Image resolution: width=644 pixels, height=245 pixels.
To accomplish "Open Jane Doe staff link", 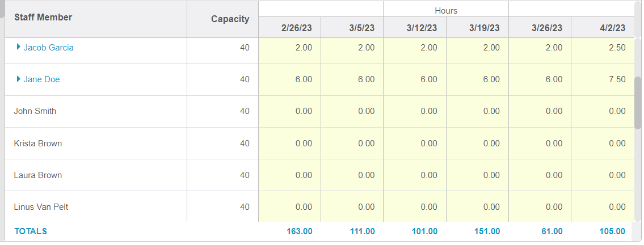I will [x=41, y=79].
